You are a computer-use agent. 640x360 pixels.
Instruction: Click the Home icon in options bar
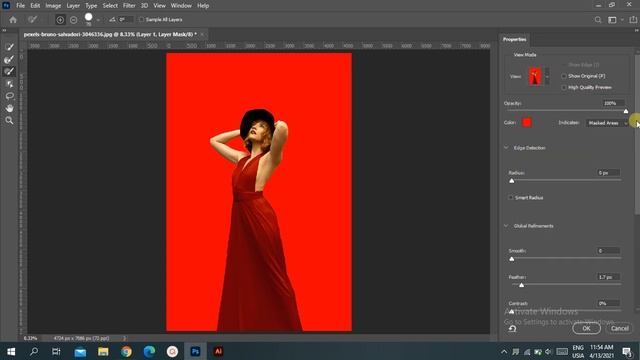[13, 20]
